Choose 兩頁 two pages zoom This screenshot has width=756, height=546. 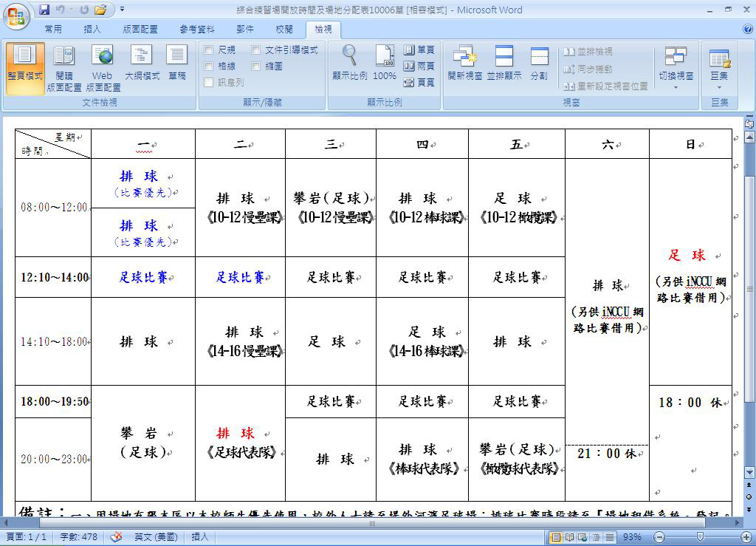419,66
